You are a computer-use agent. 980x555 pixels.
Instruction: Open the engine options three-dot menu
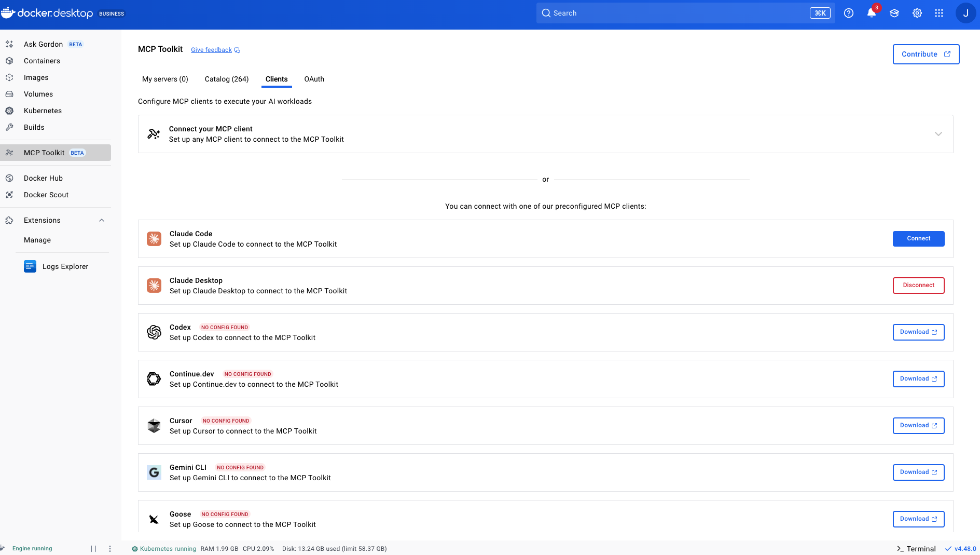(110, 549)
